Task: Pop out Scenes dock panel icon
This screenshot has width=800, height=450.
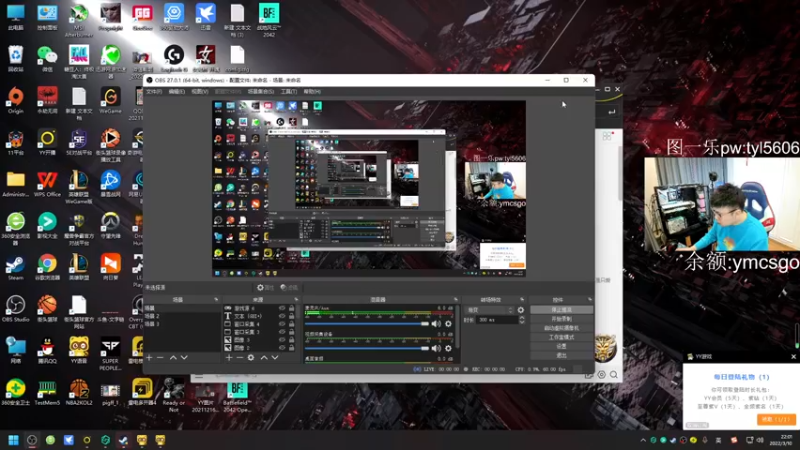Action: coord(216,299)
